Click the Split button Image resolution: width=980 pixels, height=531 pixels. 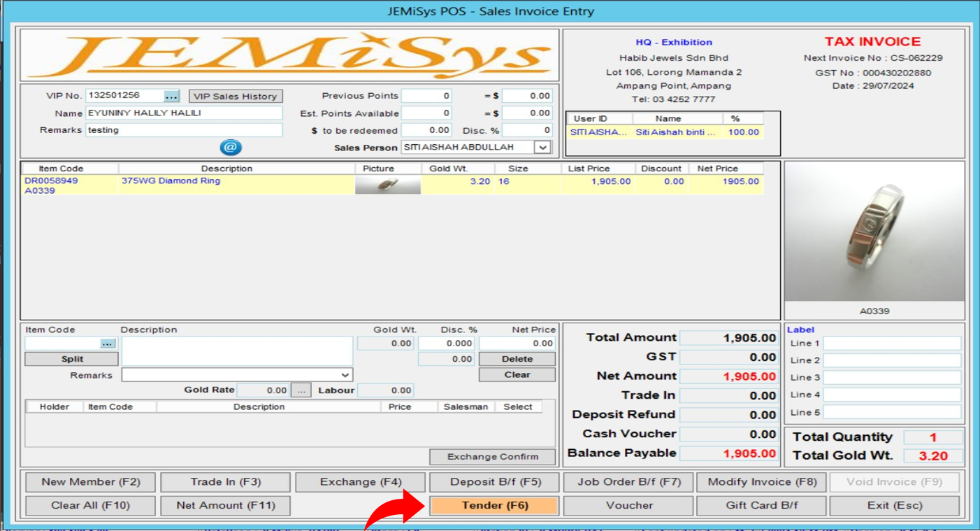[x=72, y=359]
